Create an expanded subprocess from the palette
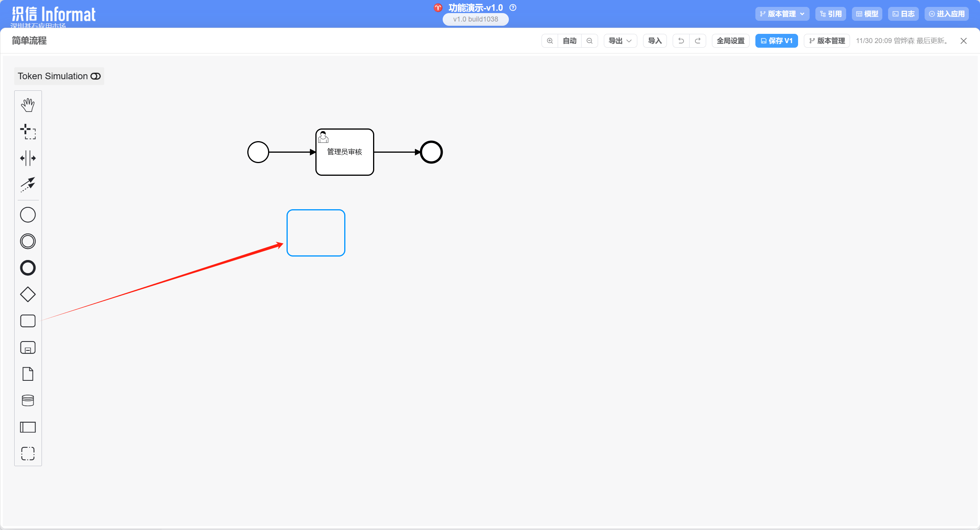The image size is (980, 530). click(28, 347)
